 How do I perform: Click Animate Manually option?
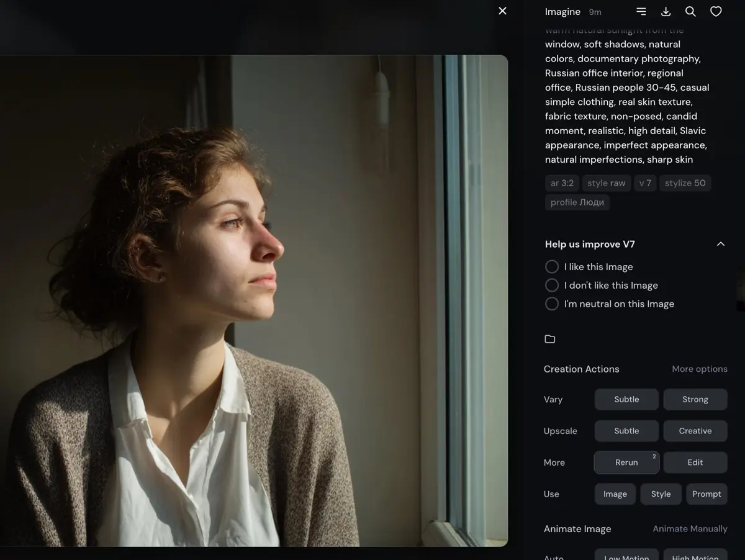pos(690,529)
